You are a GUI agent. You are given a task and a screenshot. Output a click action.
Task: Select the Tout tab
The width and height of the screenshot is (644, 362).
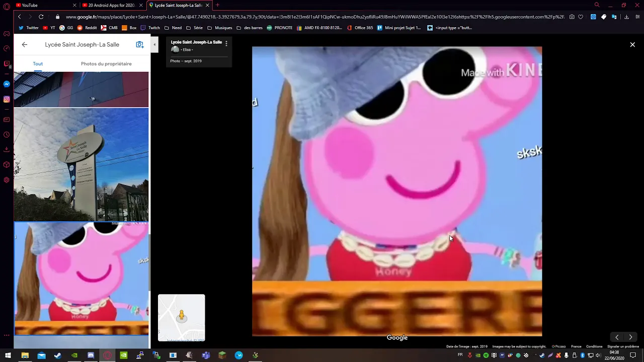[38, 64]
